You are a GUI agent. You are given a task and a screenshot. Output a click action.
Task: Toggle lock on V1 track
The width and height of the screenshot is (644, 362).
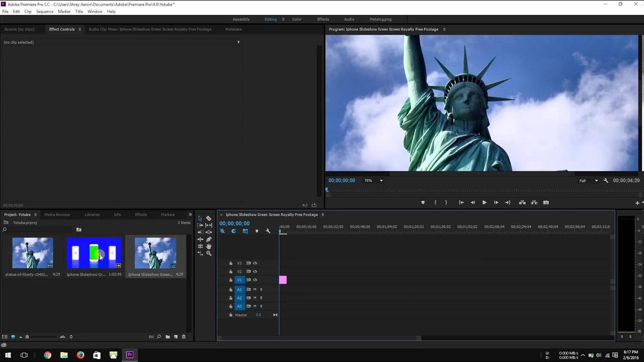(x=231, y=280)
